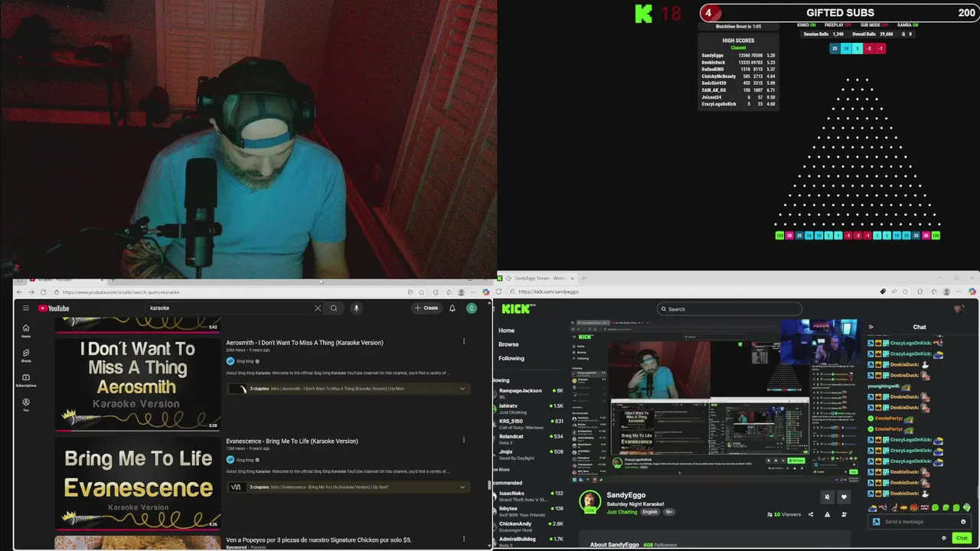Start YouTube voice search with microphone

click(x=356, y=308)
